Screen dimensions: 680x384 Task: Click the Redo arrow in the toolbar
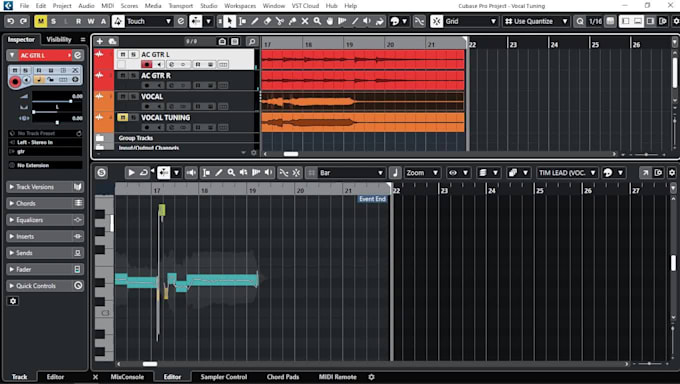[x=23, y=21]
